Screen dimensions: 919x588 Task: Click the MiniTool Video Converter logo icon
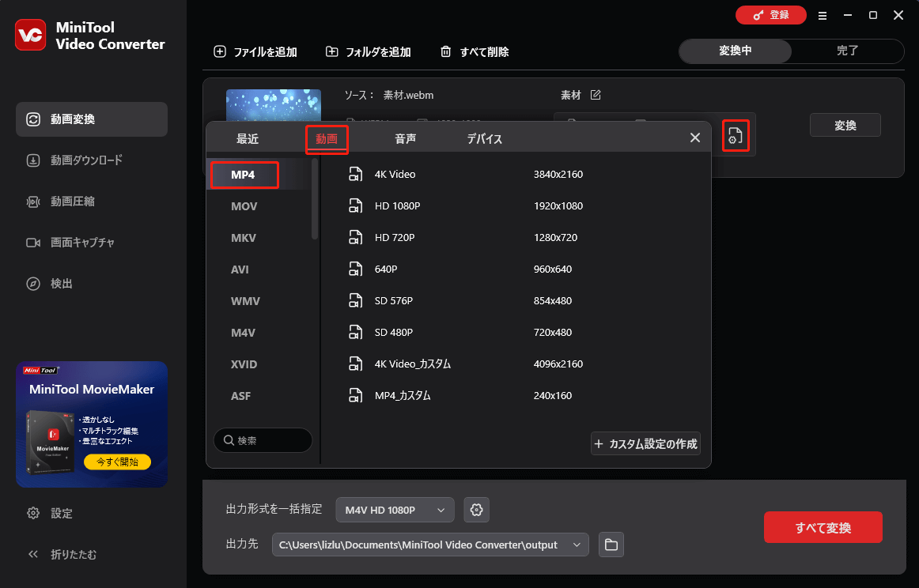tap(31, 35)
